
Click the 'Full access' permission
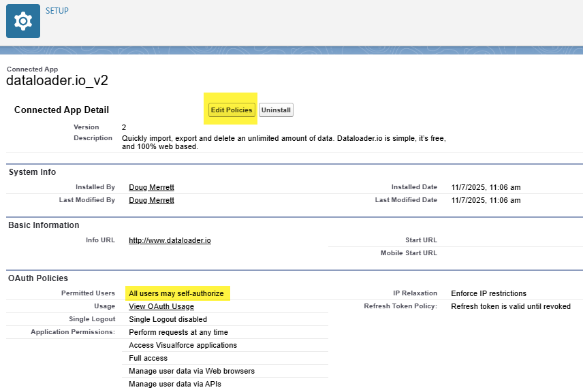[148, 358]
